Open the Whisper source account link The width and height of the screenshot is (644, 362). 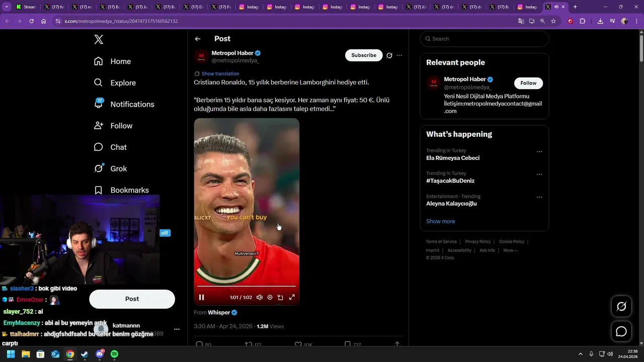click(x=219, y=313)
